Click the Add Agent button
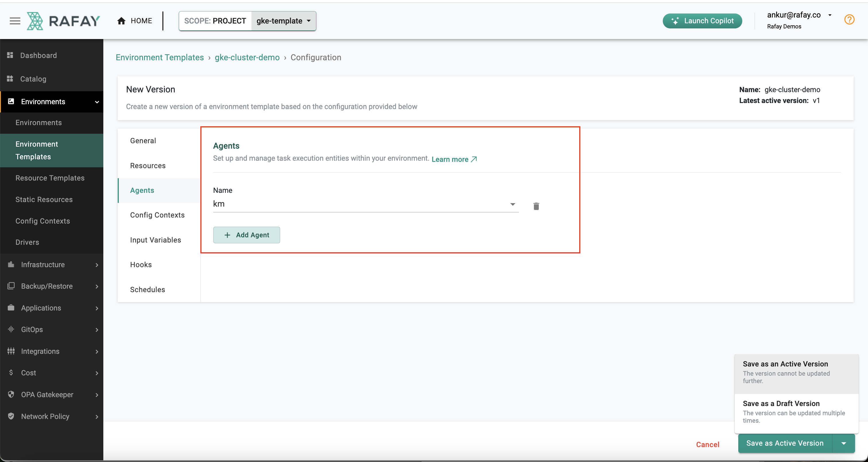Viewport: 868px width, 462px height. point(246,235)
